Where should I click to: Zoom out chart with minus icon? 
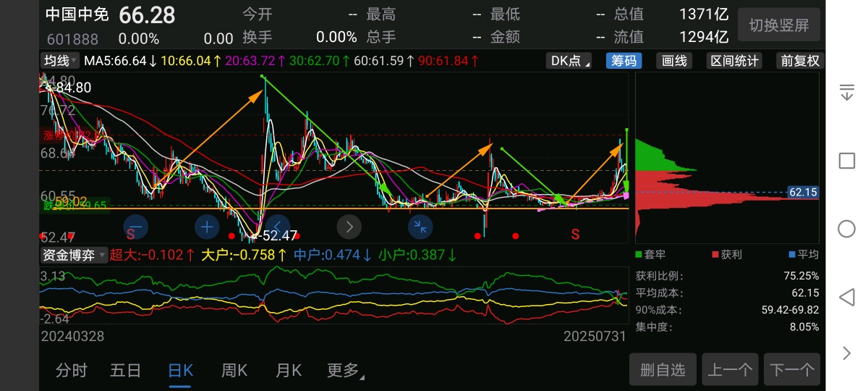137,227
